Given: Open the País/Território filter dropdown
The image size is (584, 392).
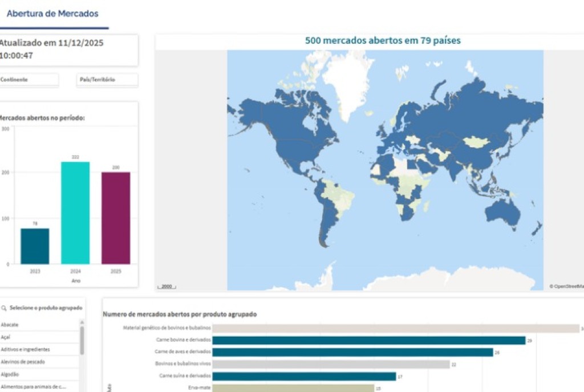Looking at the screenshot, I should point(107,80).
